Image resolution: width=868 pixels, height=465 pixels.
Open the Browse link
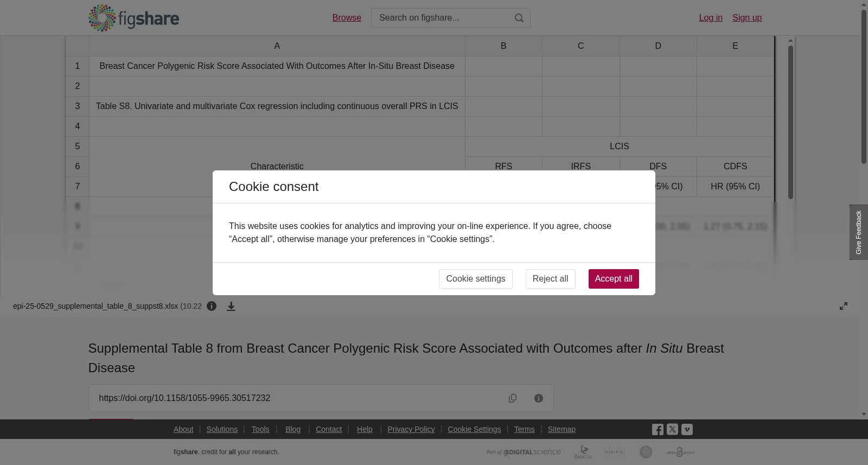click(347, 18)
